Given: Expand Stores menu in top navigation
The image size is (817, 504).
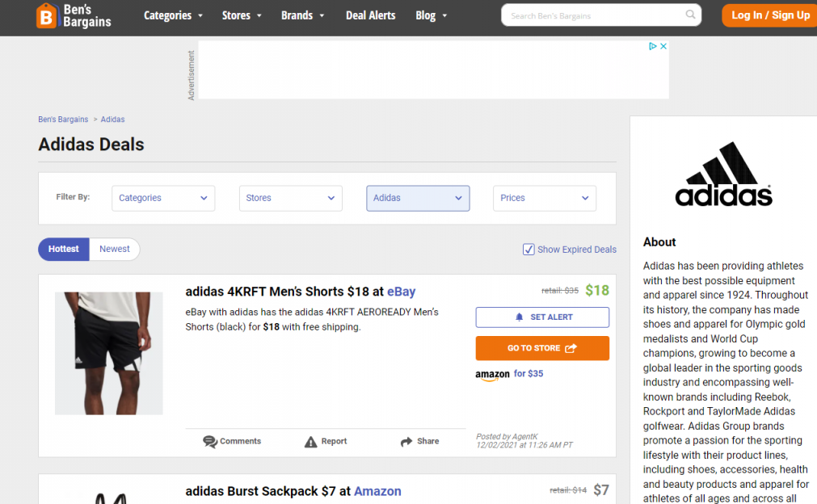Looking at the screenshot, I should 242,15.
